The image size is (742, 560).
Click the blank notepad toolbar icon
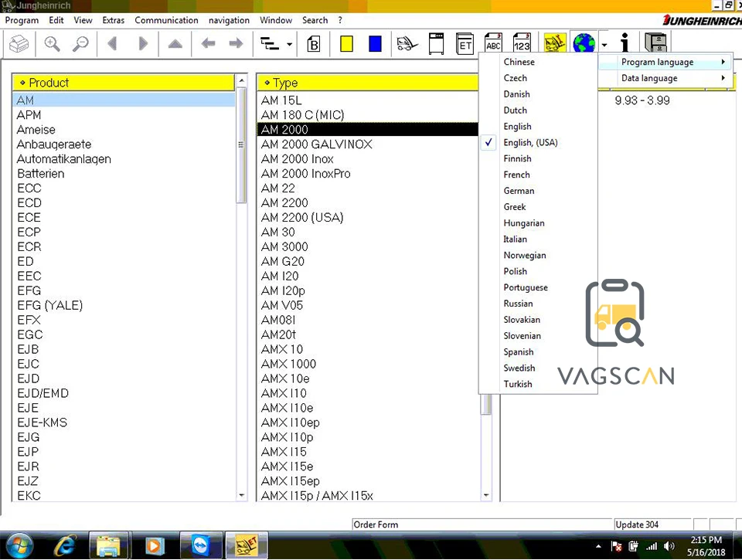(x=436, y=43)
